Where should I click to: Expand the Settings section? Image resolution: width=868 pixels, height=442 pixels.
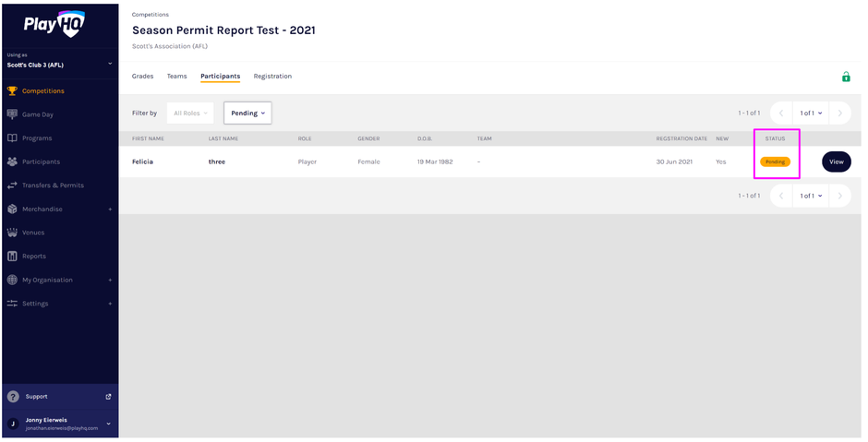[x=110, y=304]
